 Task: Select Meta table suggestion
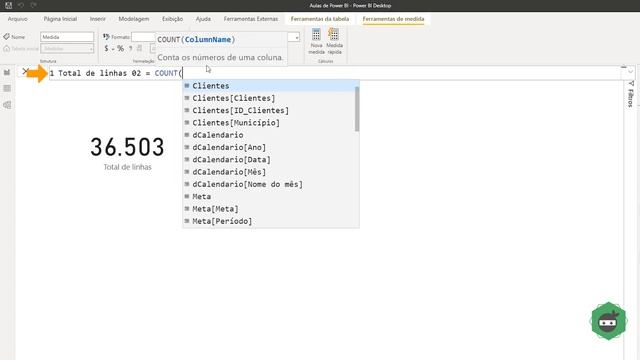click(x=269, y=196)
